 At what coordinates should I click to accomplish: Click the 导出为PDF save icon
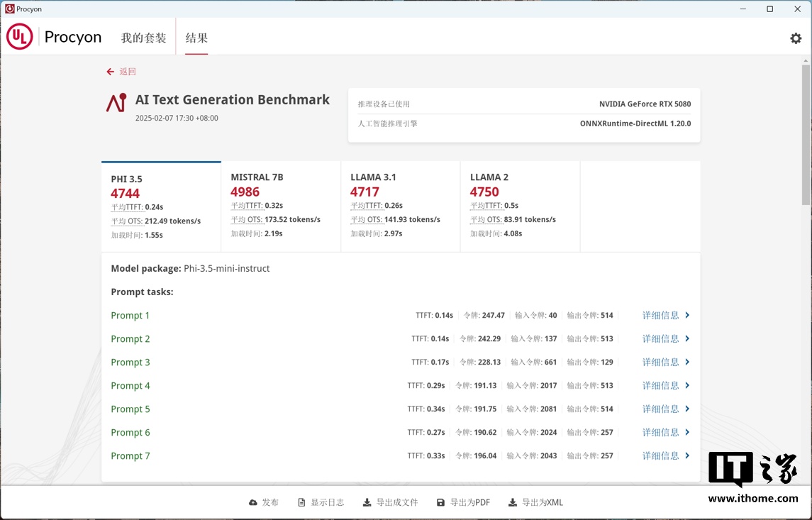440,503
